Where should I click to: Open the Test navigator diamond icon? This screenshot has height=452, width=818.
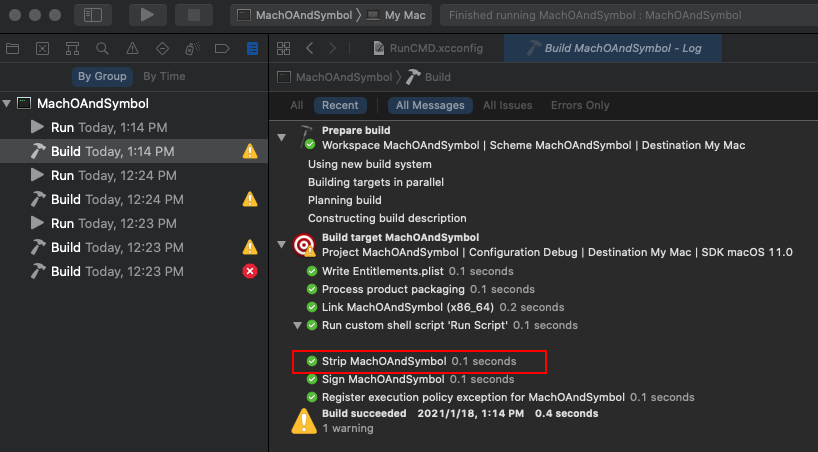[x=162, y=49]
